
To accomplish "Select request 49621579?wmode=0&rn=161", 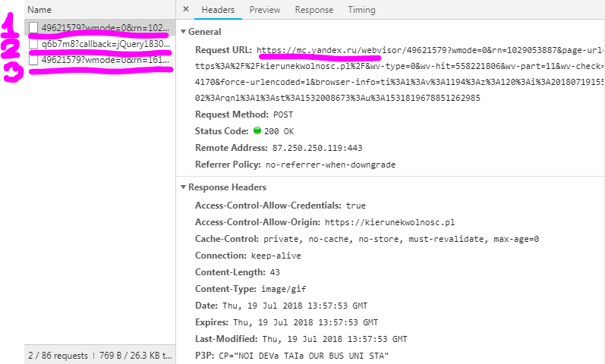I will pos(105,60).
